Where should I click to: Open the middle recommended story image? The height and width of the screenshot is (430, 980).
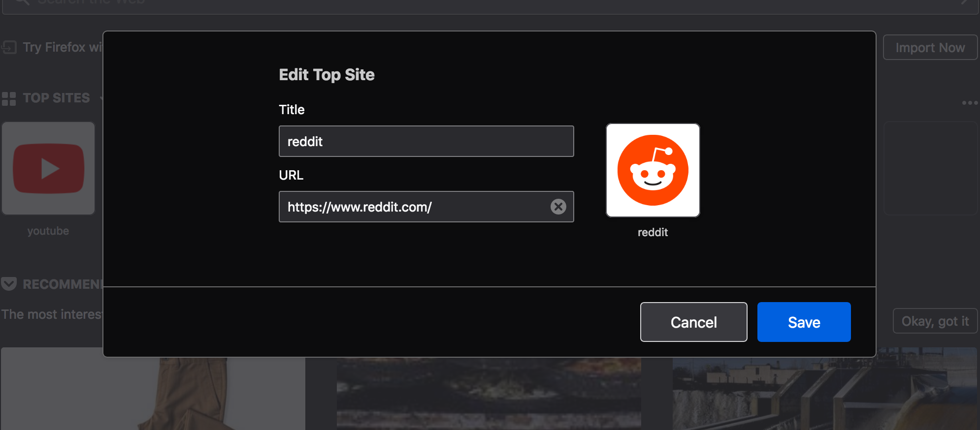coord(489,393)
